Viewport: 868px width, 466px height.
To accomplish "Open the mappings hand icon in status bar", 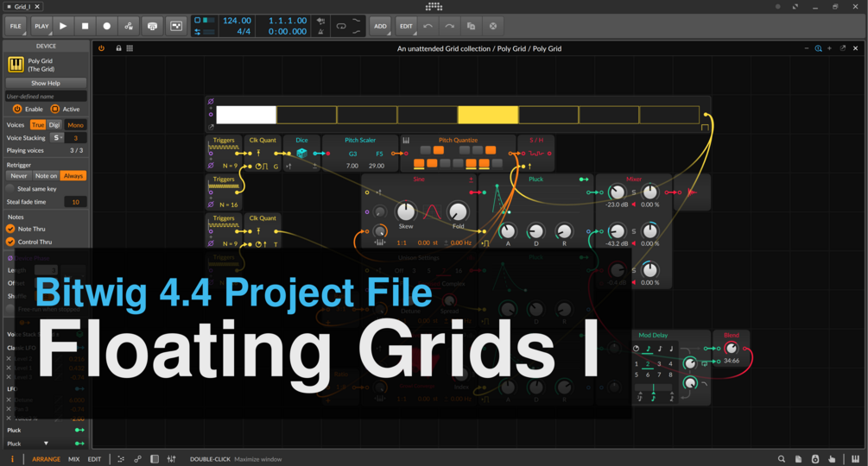I will [x=832, y=459].
